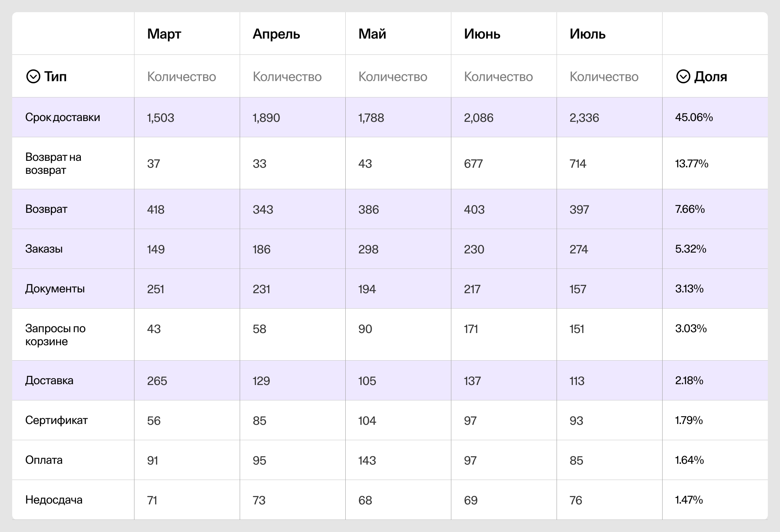
Task: Click the Май column header
Action: [372, 34]
